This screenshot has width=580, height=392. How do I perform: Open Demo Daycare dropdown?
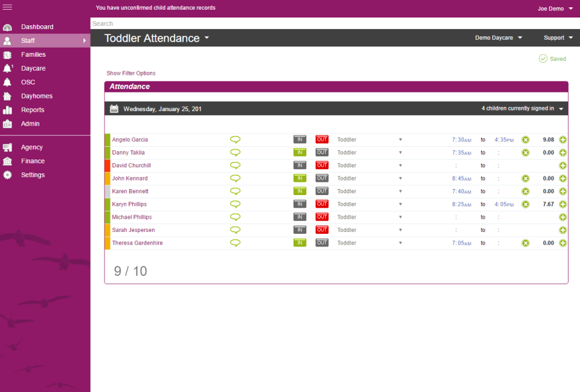point(498,37)
